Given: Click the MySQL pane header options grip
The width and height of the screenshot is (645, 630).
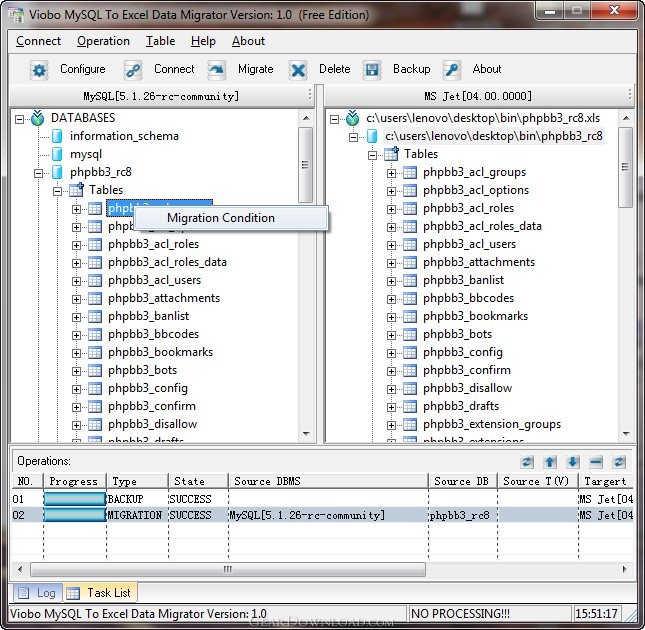Looking at the screenshot, I should 310,95.
